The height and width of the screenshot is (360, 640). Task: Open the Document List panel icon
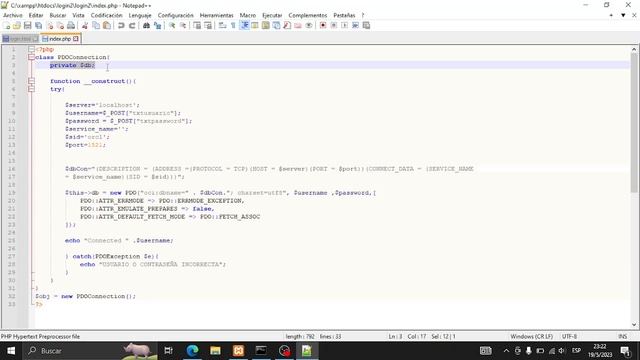(276, 26)
